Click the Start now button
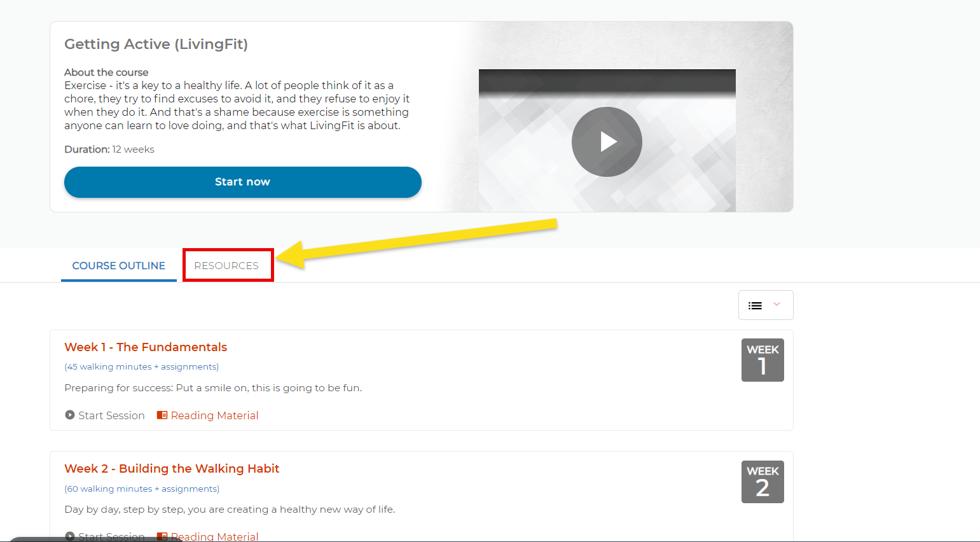Image resolution: width=980 pixels, height=542 pixels. 243,182
